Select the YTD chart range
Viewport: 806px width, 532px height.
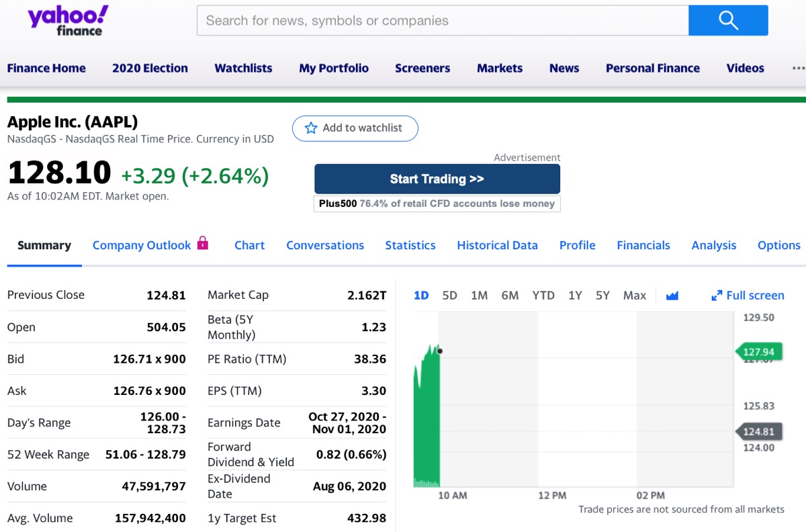(x=543, y=296)
